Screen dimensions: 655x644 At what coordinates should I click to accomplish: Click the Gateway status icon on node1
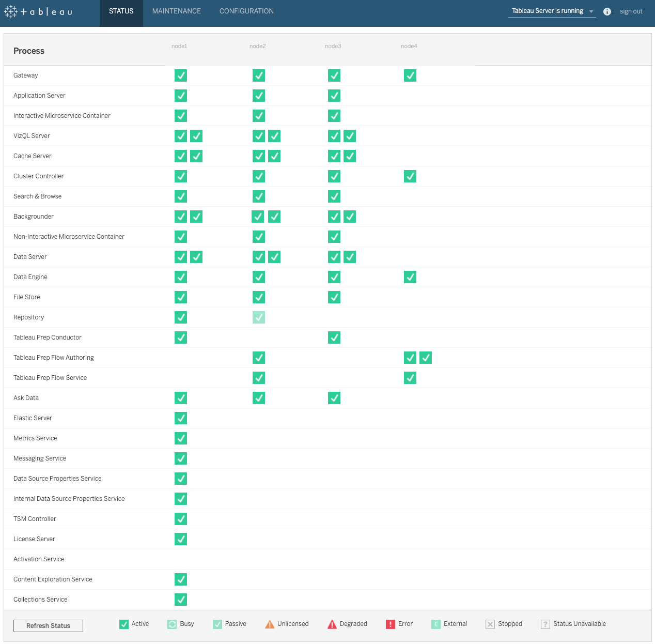[181, 75]
